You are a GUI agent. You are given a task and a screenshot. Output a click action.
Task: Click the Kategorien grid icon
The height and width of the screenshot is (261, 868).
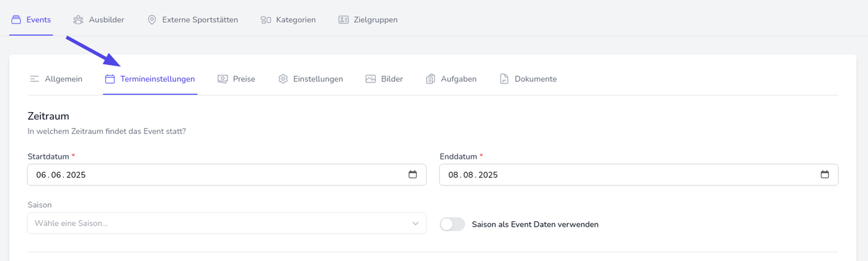pyautogui.click(x=266, y=20)
